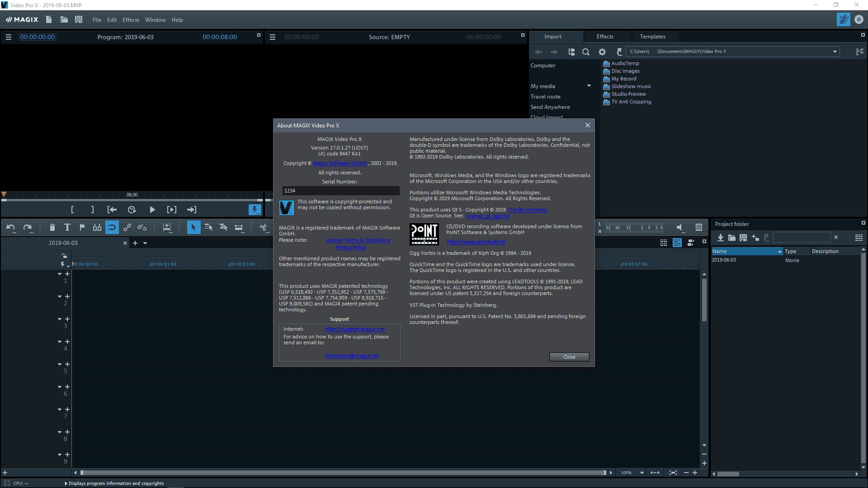This screenshot has width=868, height=488.
Task: Open License Terms & Conditions link
Action: tap(358, 240)
